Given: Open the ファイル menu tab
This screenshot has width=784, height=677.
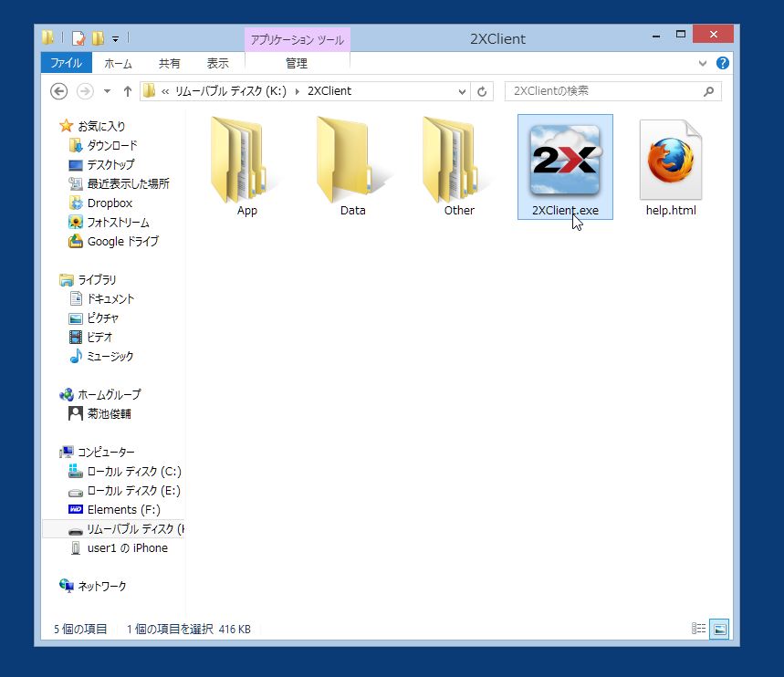Looking at the screenshot, I should coord(67,63).
